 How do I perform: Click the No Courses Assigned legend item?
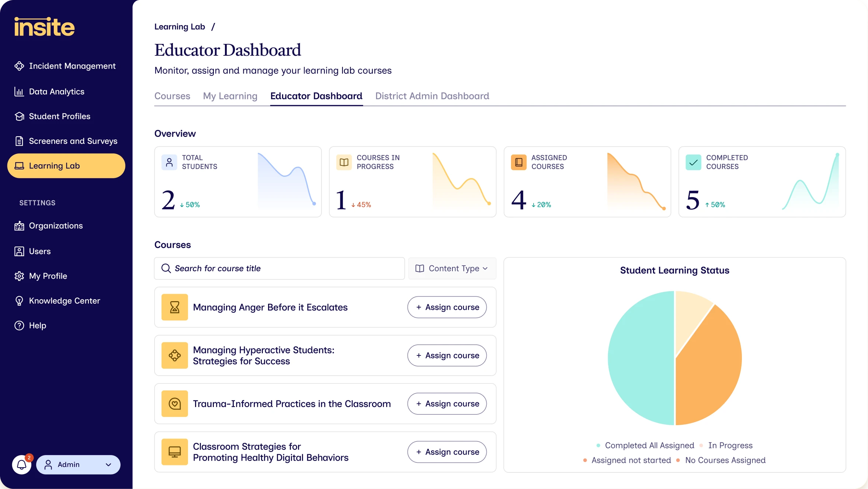721,460
